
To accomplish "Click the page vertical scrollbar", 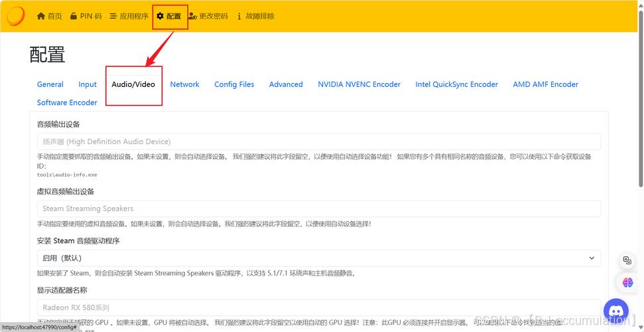I will coord(641,99).
